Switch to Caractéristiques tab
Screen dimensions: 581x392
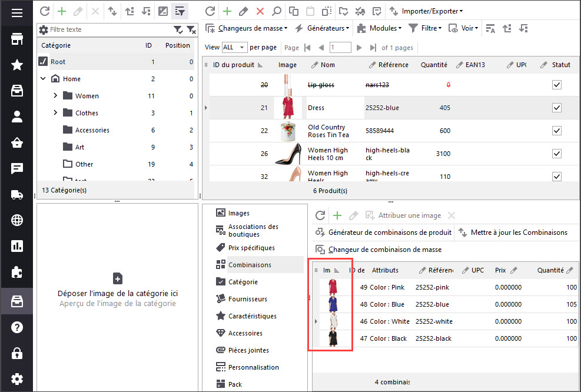pyautogui.click(x=247, y=315)
